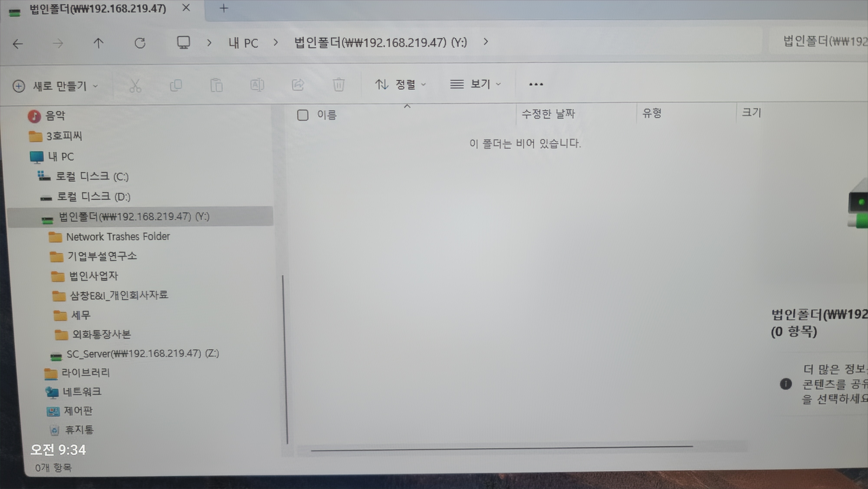Open the three-dots See more menu
The height and width of the screenshot is (489, 868).
click(x=536, y=84)
